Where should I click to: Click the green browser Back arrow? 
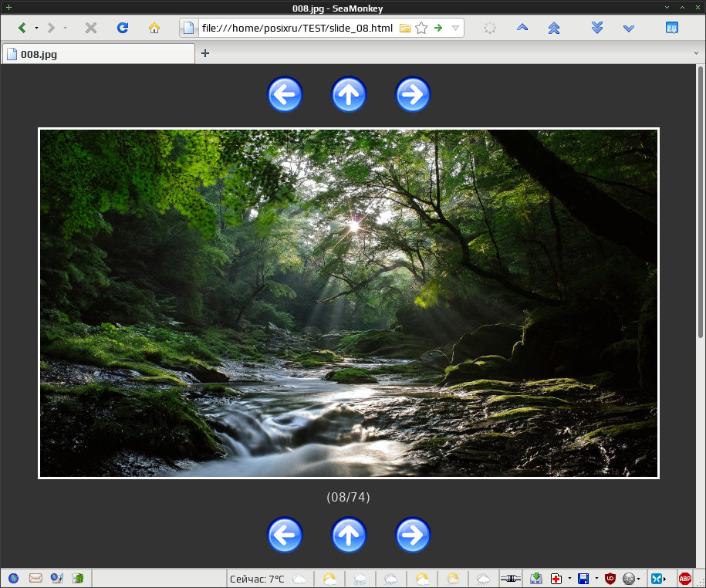click(x=22, y=28)
